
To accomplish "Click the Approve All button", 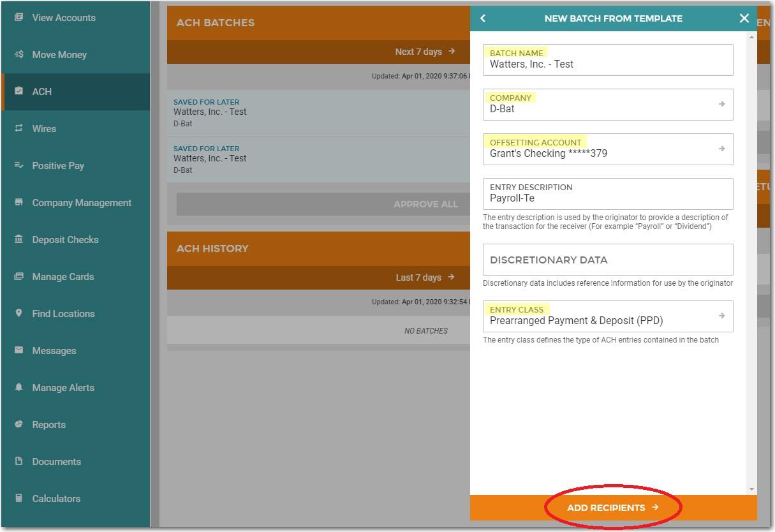I will pyautogui.click(x=425, y=204).
